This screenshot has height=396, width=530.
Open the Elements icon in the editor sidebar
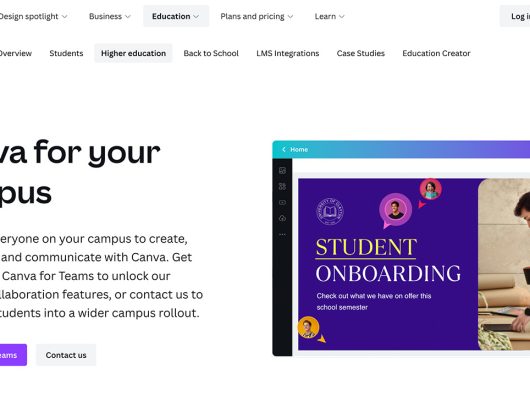coord(282,186)
